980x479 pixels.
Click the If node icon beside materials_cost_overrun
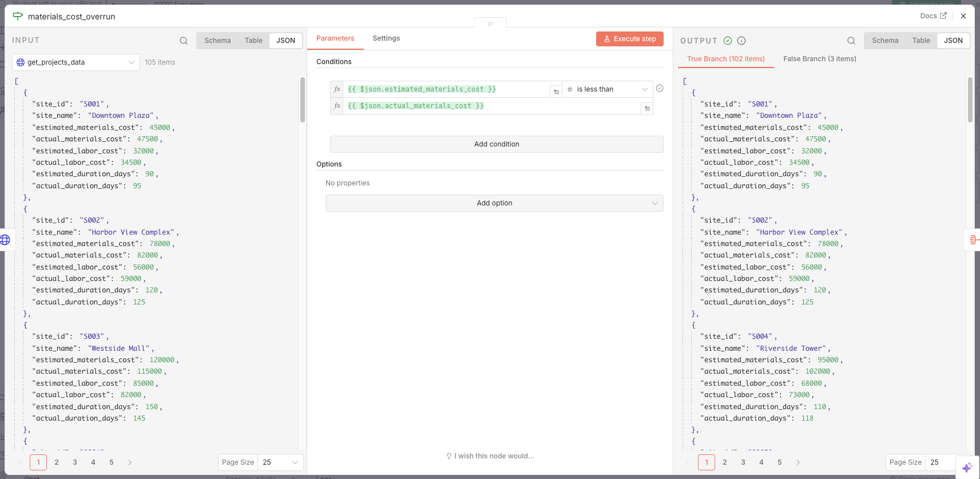coord(18,16)
